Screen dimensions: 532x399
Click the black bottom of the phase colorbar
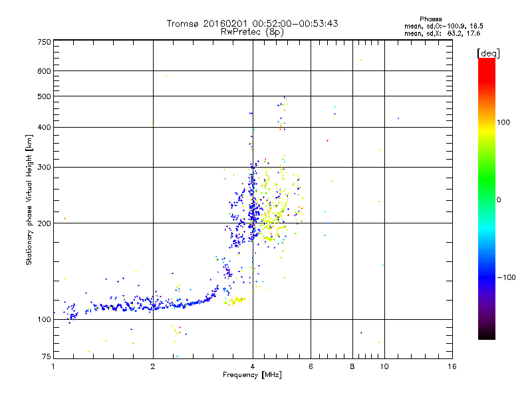(487, 336)
